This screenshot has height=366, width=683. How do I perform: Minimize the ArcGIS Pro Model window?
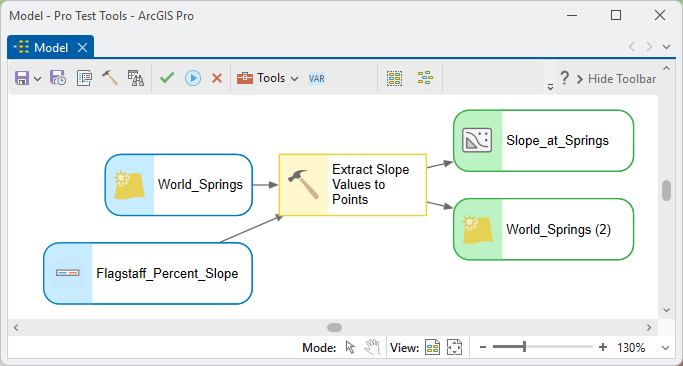(572, 16)
